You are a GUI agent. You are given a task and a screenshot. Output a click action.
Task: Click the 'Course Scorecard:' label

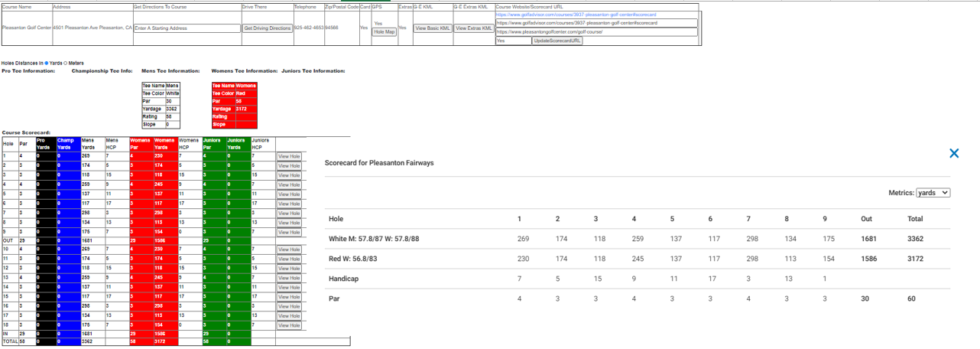click(x=26, y=132)
